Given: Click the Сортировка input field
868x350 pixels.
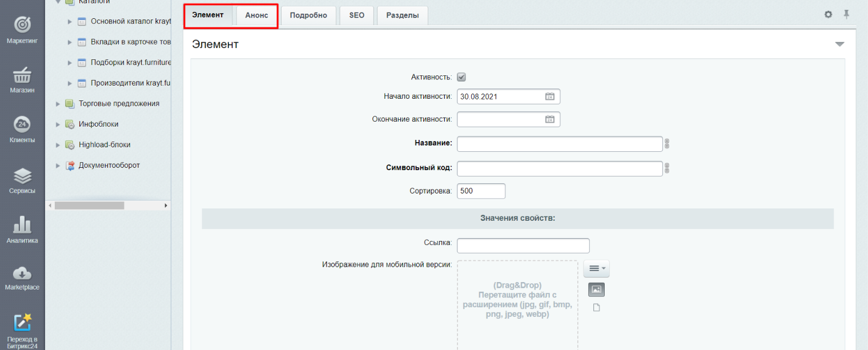Looking at the screenshot, I should tap(481, 191).
